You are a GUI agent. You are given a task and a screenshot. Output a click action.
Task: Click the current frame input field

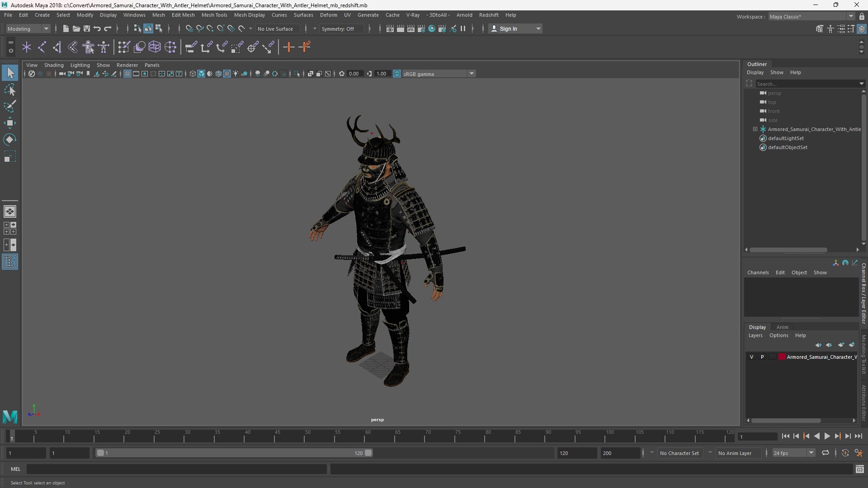(x=757, y=436)
